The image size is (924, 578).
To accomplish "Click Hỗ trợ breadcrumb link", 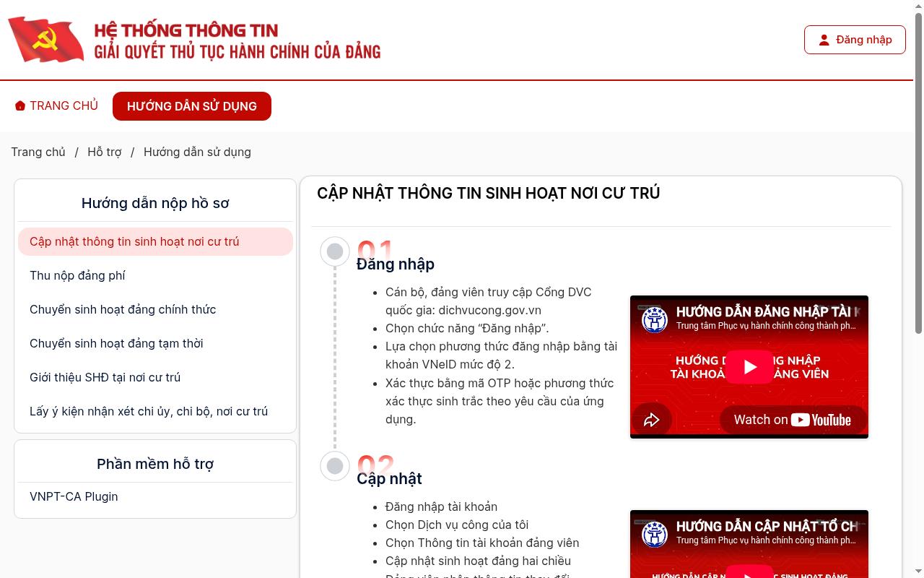I will click(x=105, y=152).
